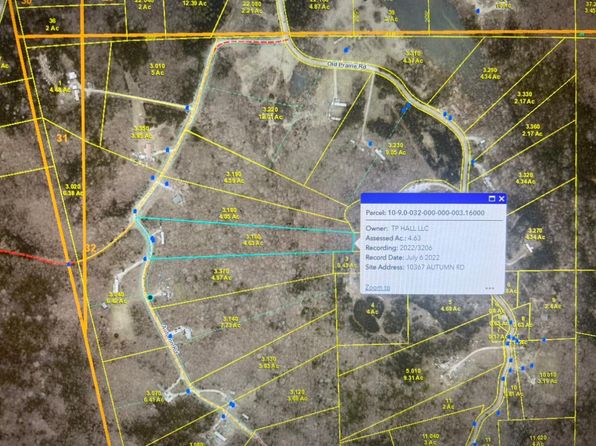
Task: Click the Recording 2022/3206 value
Action: pos(415,248)
